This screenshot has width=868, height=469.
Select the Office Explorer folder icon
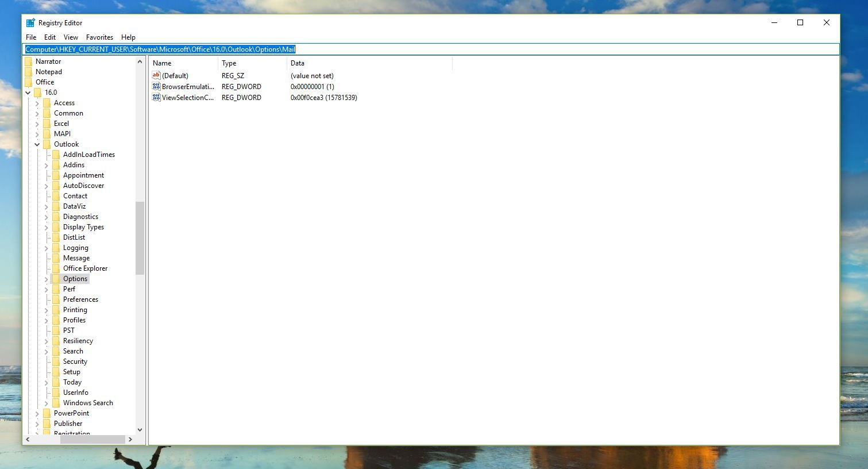[x=56, y=268]
